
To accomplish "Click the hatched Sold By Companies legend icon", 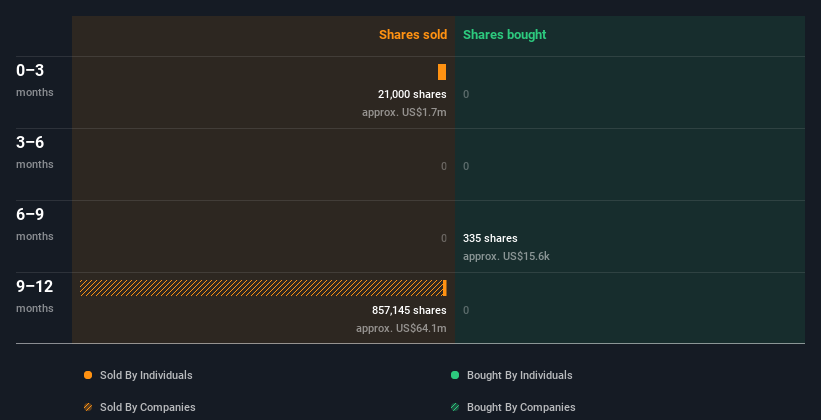I will pyautogui.click(x=88, y=407).
